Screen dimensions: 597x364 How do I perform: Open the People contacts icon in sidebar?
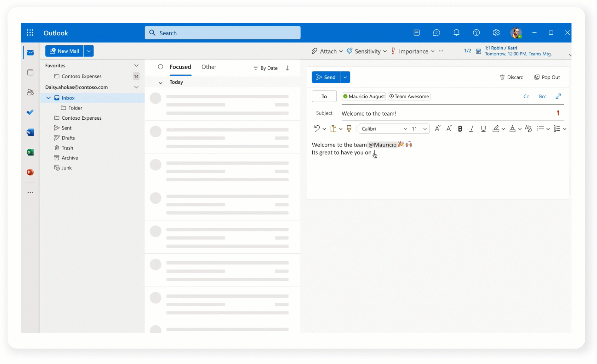pos(30,92)
